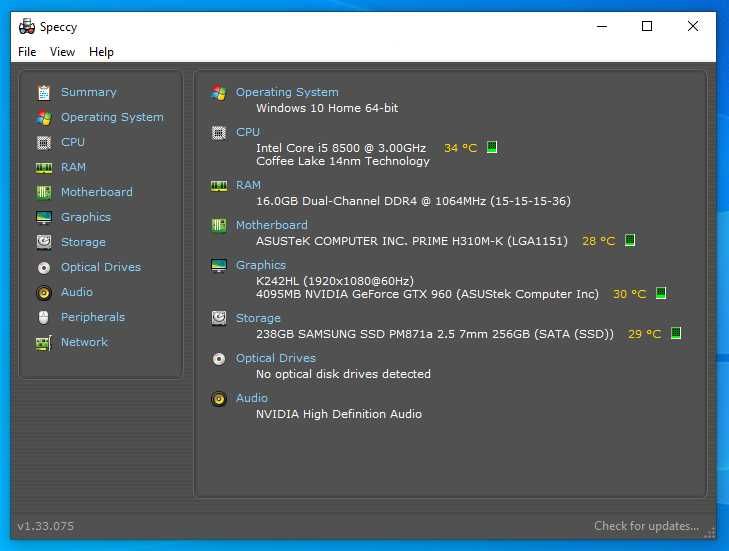The height and width of the screenshot is (551, 729).
Task: Click the Peripherals mouse icon in sidebar
Action: point(44,318)
